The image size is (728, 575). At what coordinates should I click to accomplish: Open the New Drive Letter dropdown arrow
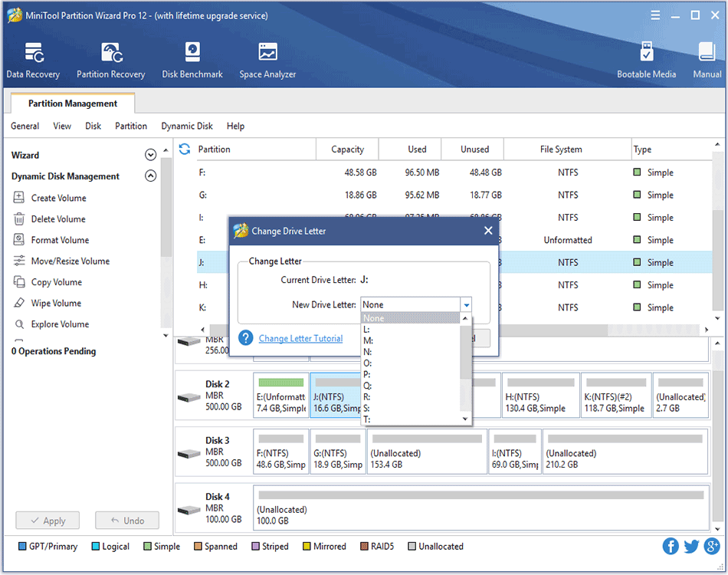[466, 304]
